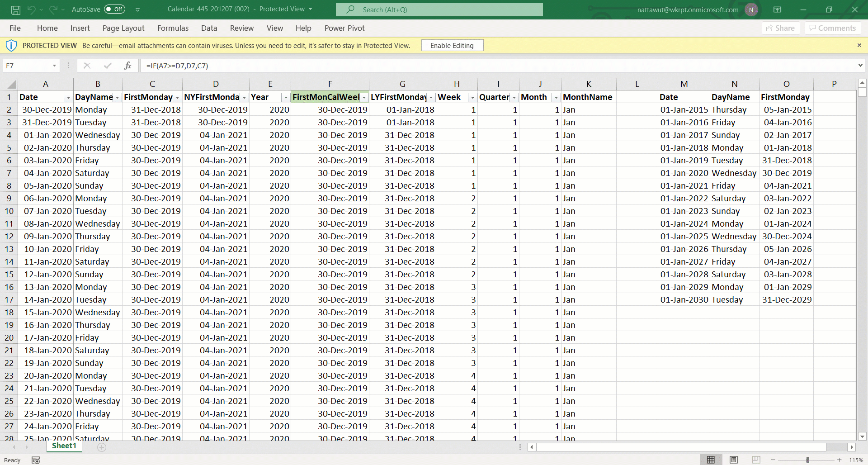
Task: Switch to Page Break Preview icon
Action: (x=756, y=460)
